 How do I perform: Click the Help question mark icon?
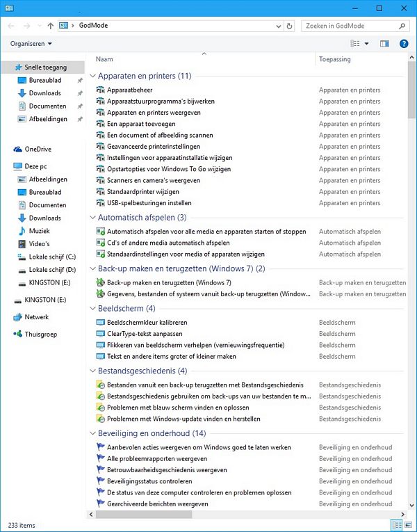pos(403,43)
